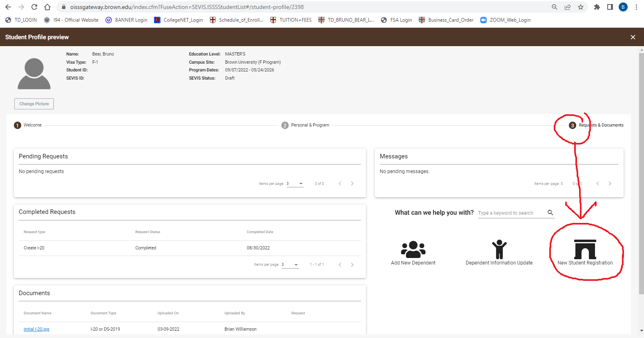Share this page using the share icon
644x338 pixels.
(568, 7)
